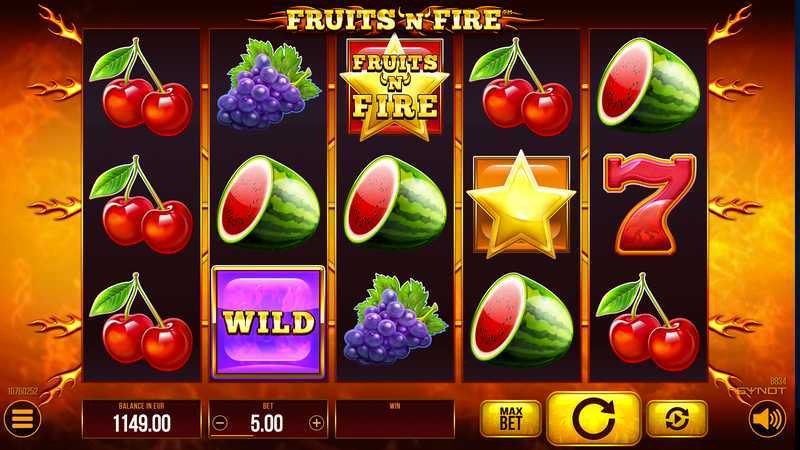Click the grapes on second reel top

(268, 84)
